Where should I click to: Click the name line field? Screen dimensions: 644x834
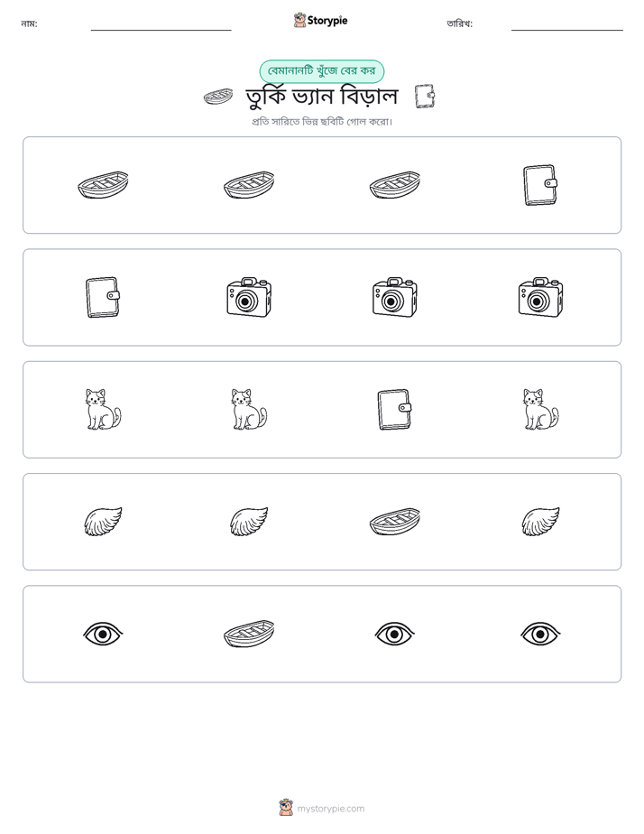pyautogui.click(x=161, y=25)
